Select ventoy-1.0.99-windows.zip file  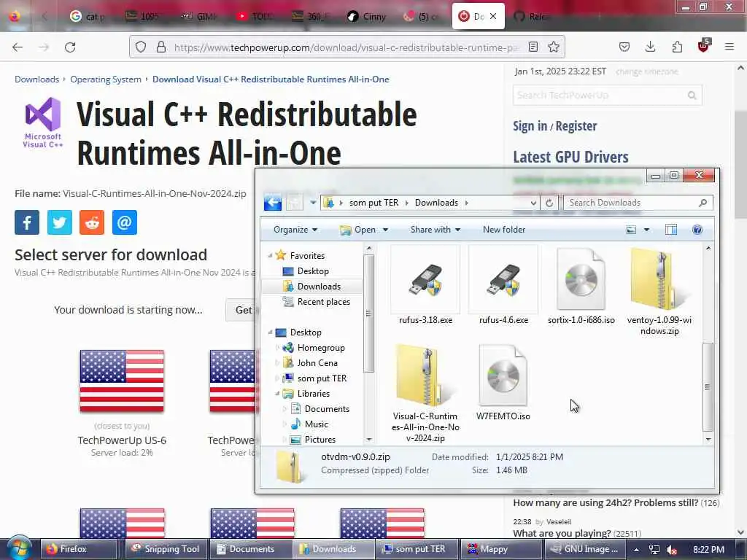659,292
